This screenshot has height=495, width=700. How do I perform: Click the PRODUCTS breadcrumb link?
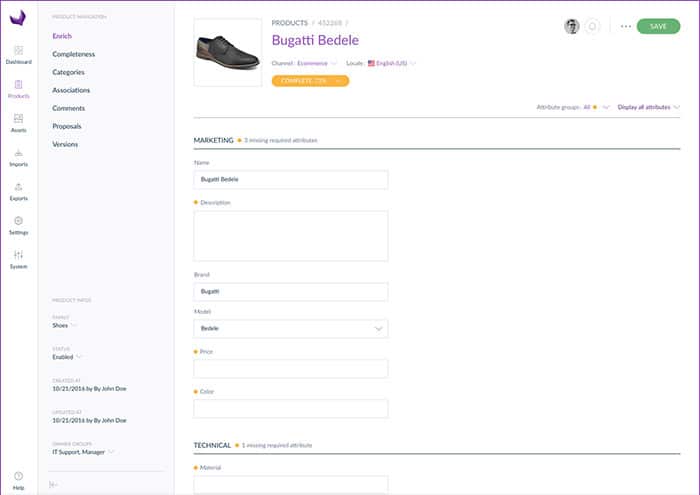[x=292, y=22]
